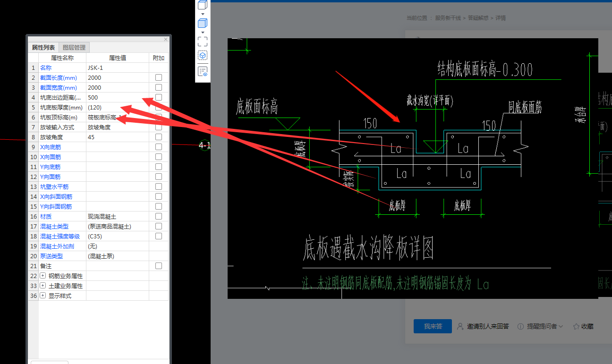
Task: Select the 混凝土外加剂 property label
Action: pos(57,246)
